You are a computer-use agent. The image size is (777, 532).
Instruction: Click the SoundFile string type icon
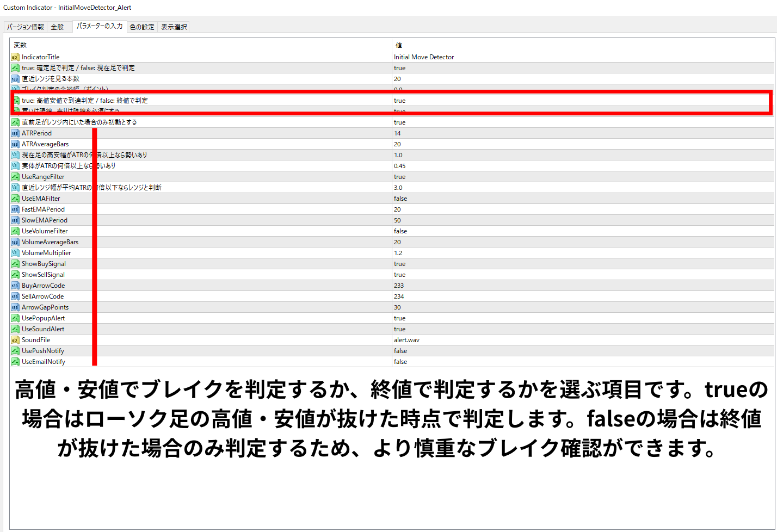[x=15, y=340]
